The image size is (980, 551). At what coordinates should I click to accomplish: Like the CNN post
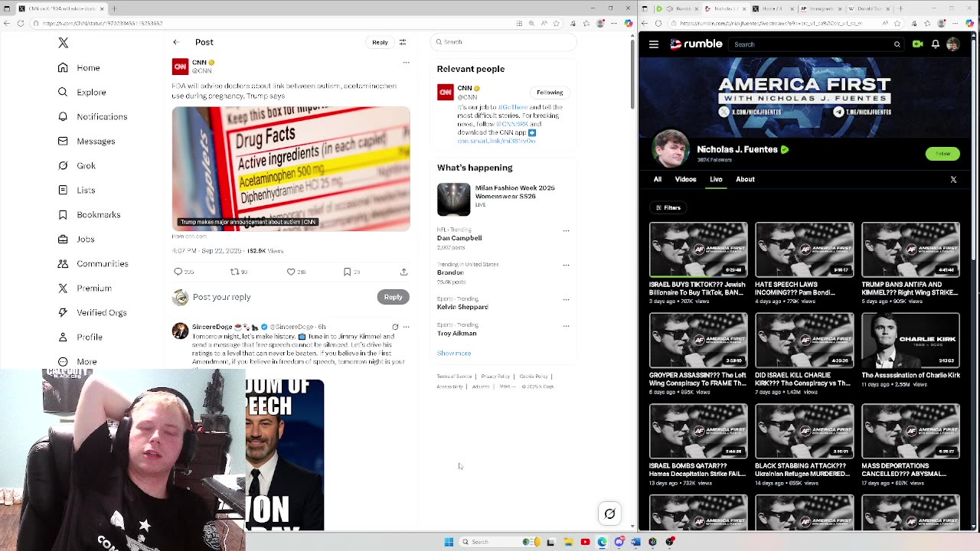[291, 272]
